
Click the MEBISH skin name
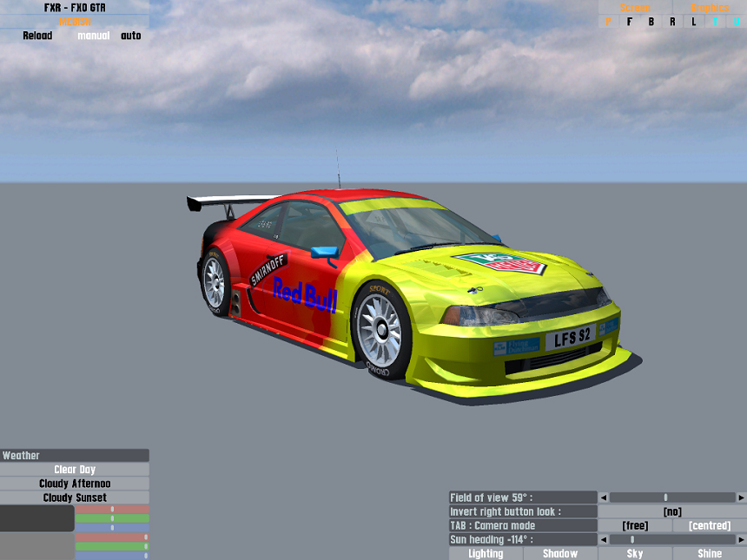point(75,22)
